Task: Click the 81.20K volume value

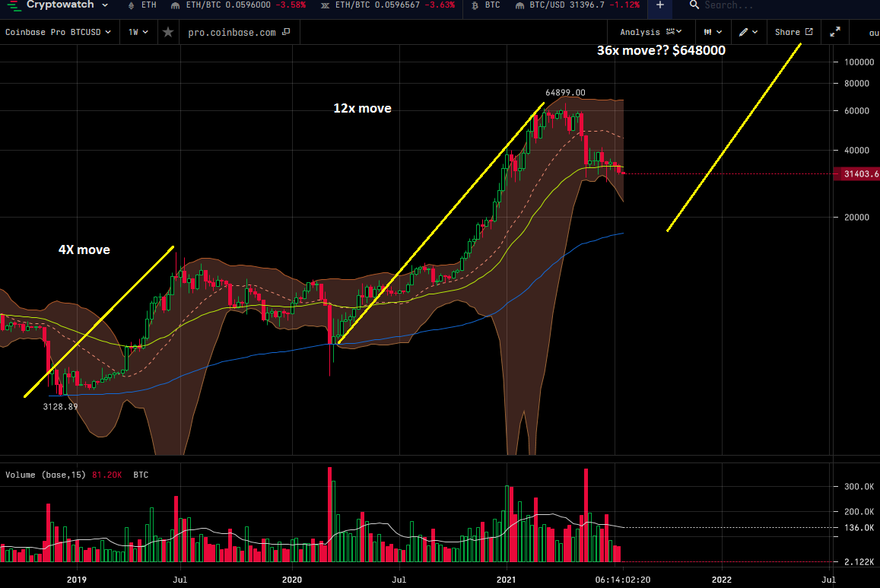Action: pyautogui.click(x=106, y=475)
